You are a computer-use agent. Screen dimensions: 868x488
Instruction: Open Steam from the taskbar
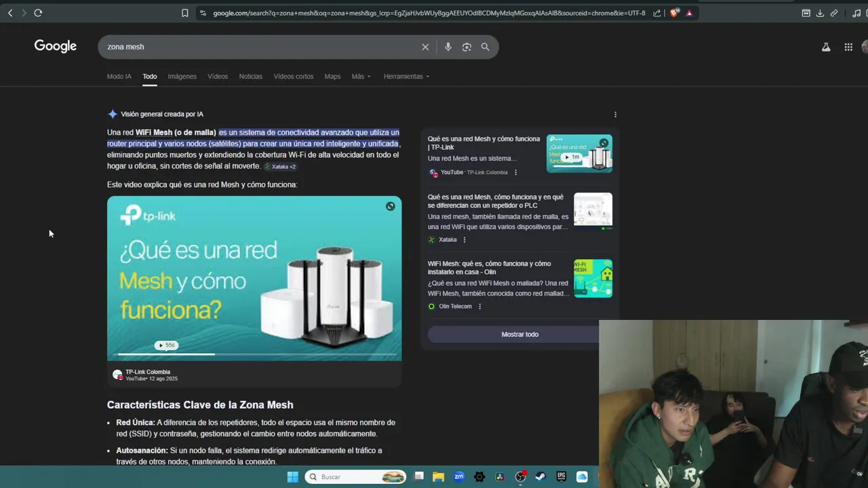pos(540,477)
